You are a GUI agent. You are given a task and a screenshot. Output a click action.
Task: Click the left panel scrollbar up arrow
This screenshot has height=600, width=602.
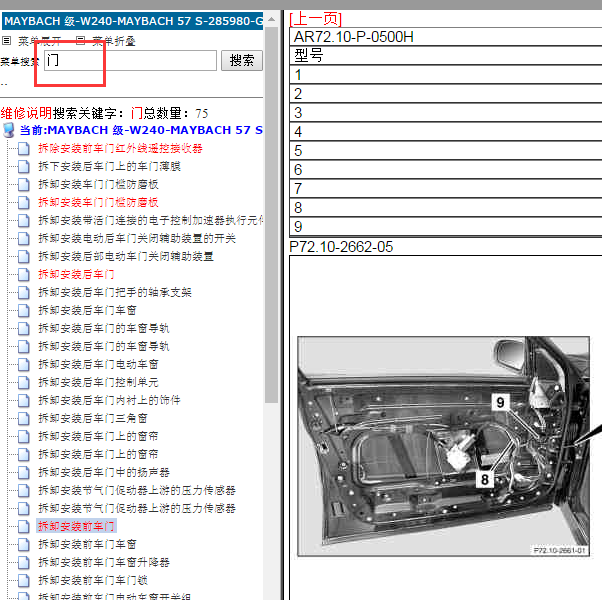point(271,19)
